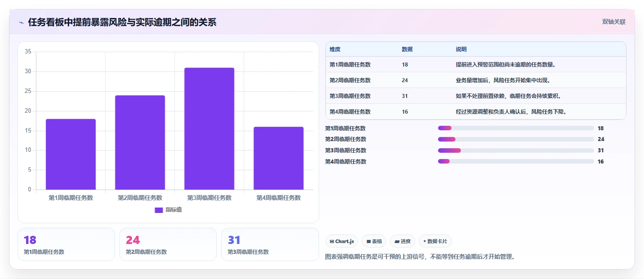Click value 24 in the table

405,80
